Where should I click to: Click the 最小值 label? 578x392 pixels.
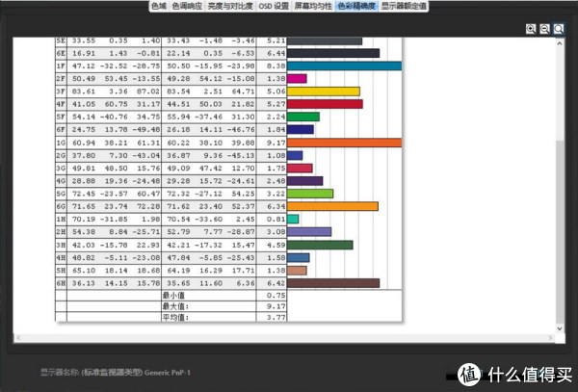(173, 296)
